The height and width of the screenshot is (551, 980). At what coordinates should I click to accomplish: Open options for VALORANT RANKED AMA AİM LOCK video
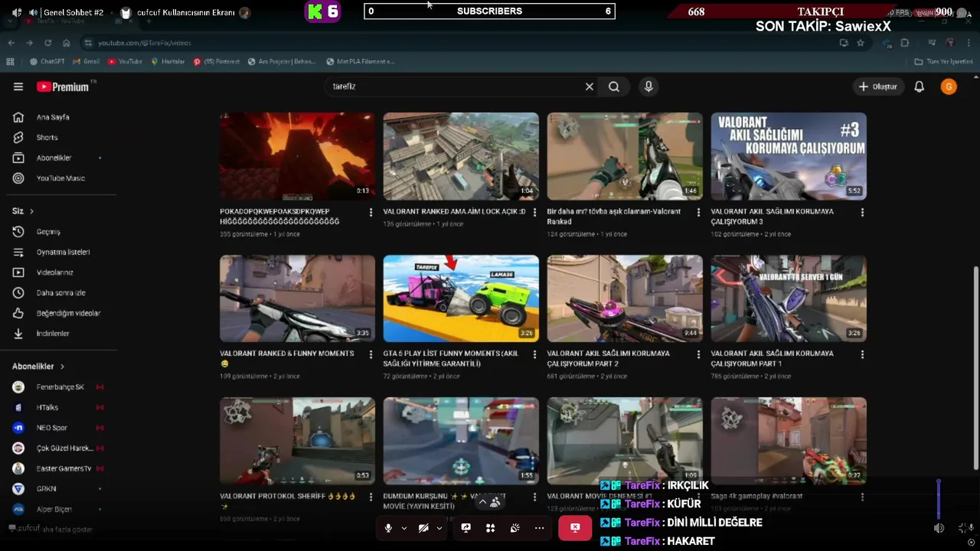[x=534, y=212]
